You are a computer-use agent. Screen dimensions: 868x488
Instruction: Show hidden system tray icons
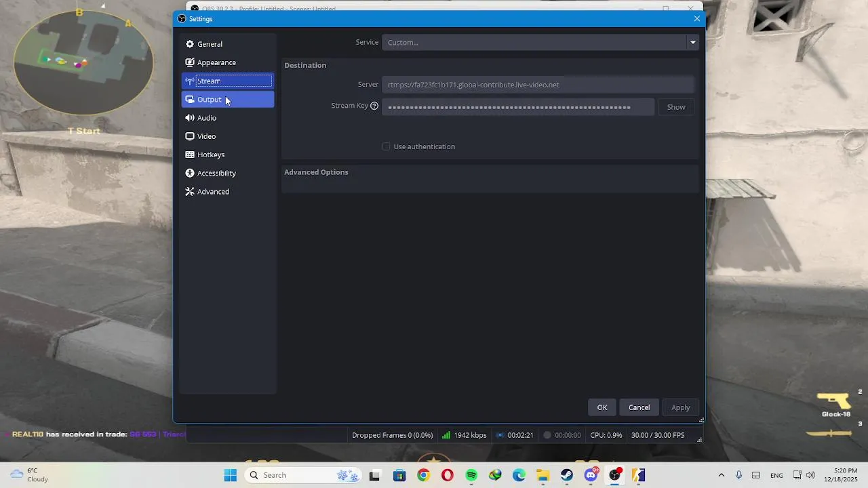[x=721, y=475]
